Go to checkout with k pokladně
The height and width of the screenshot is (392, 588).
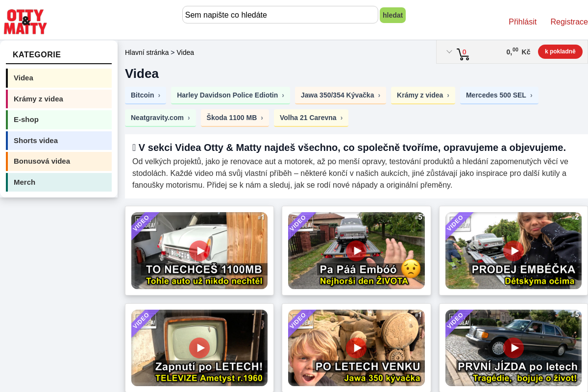point(560,51)
